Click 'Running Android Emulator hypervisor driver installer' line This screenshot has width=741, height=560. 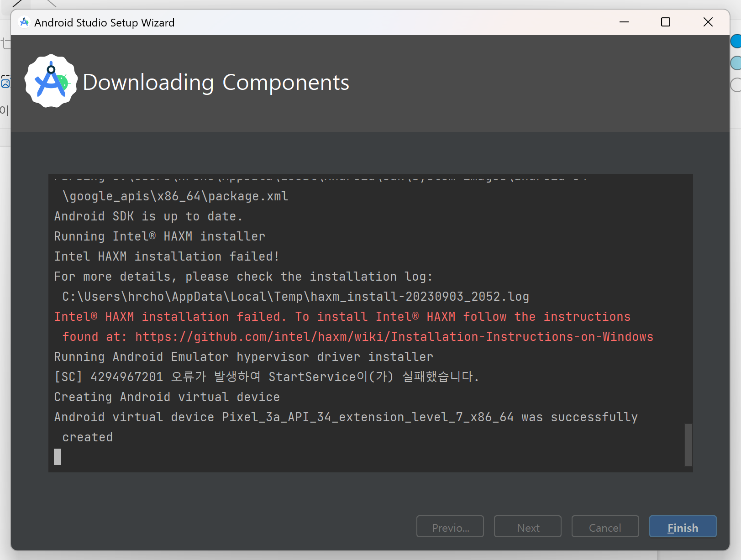[244, 357]
